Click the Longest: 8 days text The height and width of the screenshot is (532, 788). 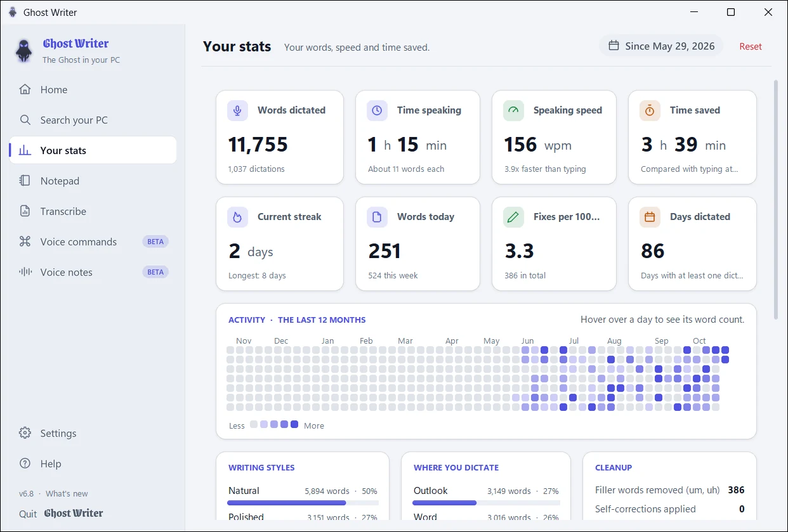pos(257,276)
